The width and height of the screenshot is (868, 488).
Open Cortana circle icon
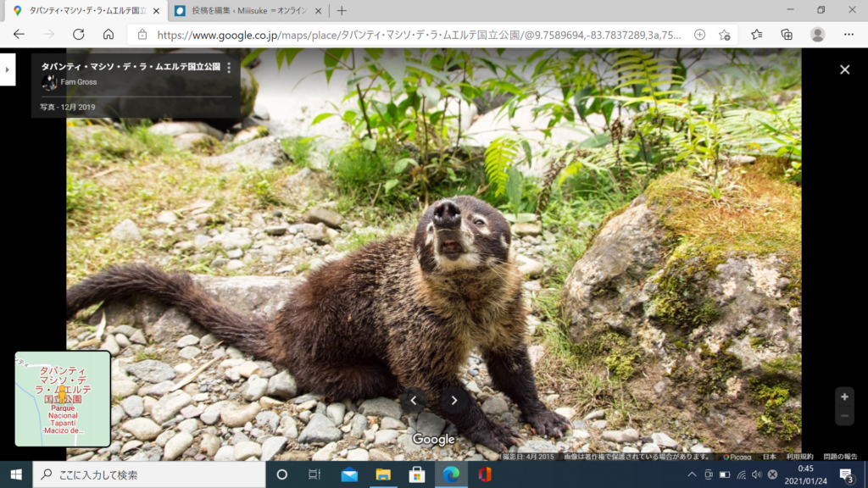(281, 474)
